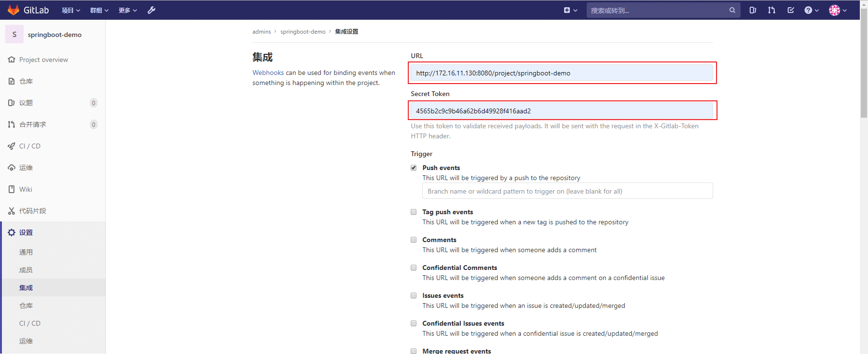Click the GitLab fox logo
Viewport: 868px width, 354px height.
[13, 10]
